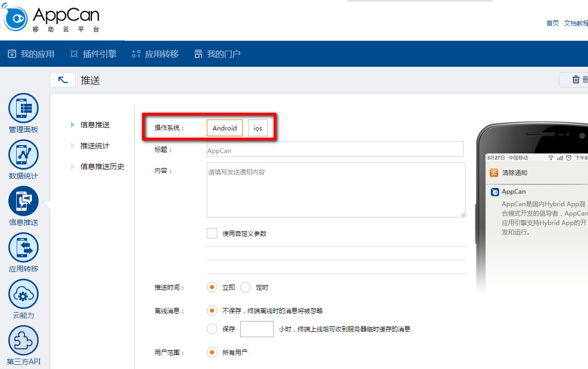Click the 清除通知 text in phone preview
Viewport: 588px width, 369px height.
pyautogui.click(x=514, y=173)
